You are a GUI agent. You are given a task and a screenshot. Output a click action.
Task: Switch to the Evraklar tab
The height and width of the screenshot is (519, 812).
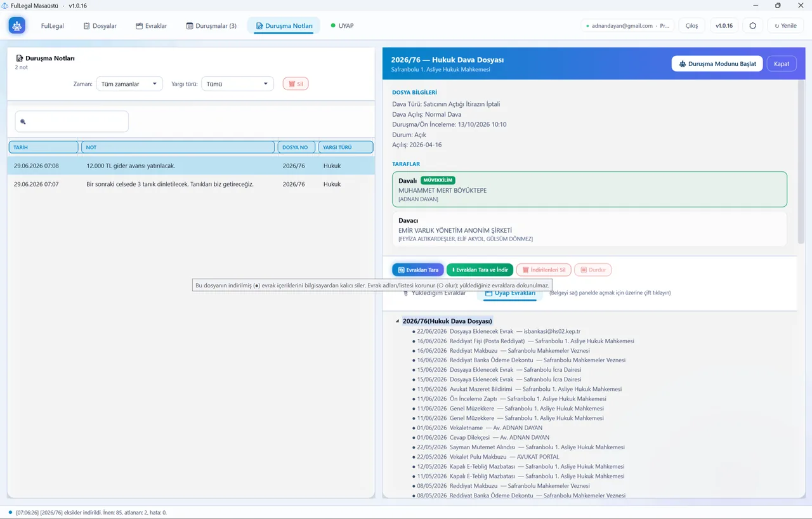152,26
